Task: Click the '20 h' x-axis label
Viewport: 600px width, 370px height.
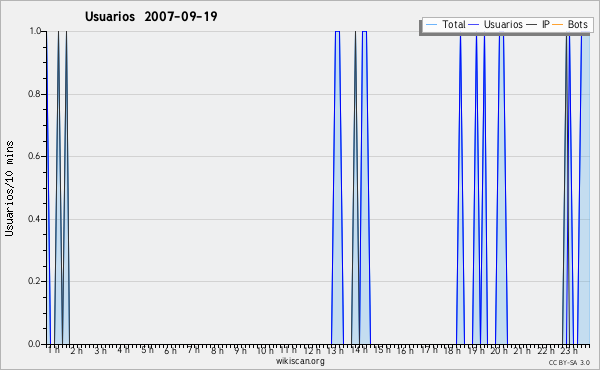Action: coord(499,350)
